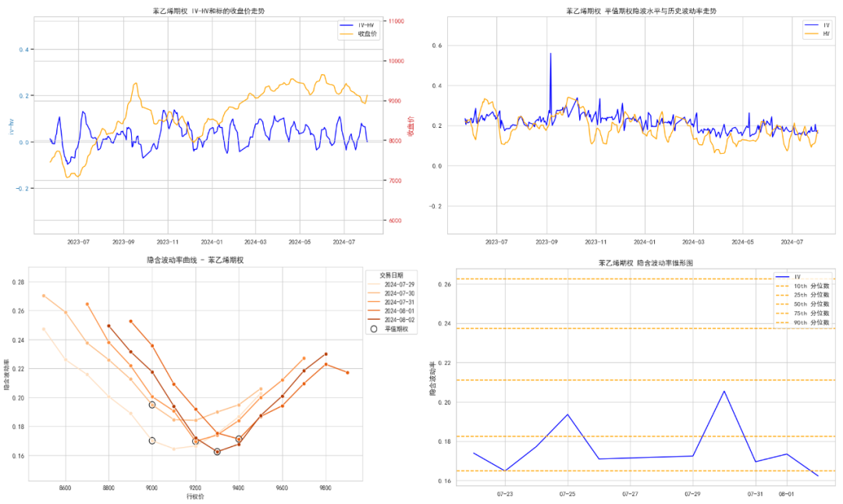The width and height of the screenshot is (843, 504).
Task: Click the IV spike peak near 2023-09
Action: [550, 54]
